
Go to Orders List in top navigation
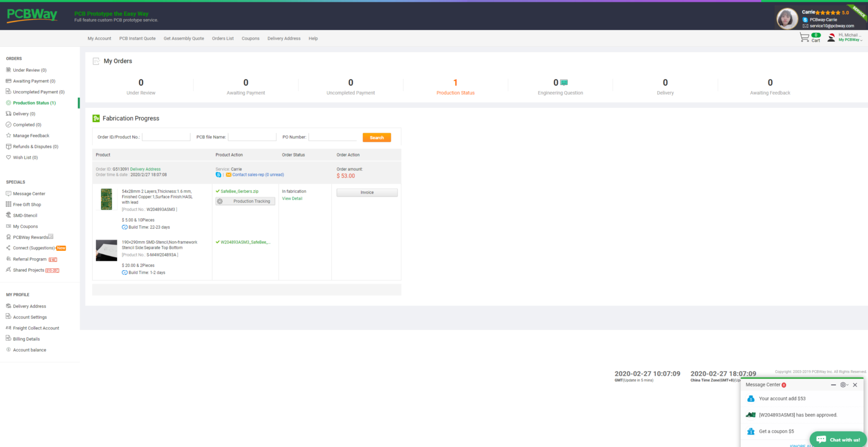click(223, 38)
